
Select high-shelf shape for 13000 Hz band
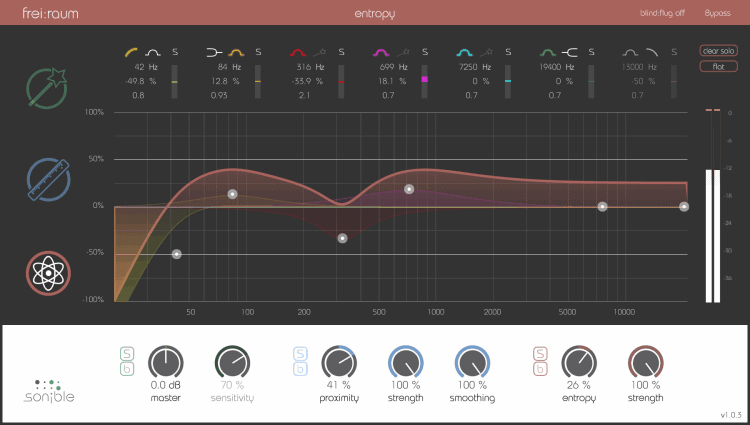(652, 52)
